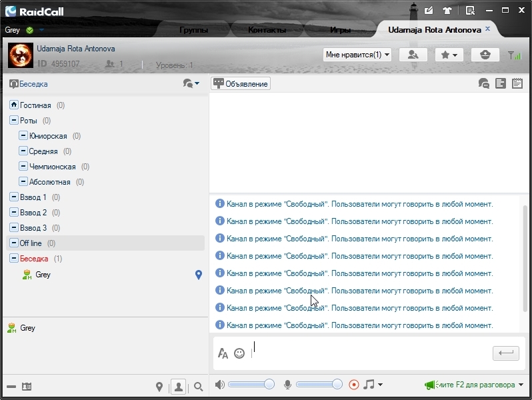
Task: Open the music options dropdown arrow
Action: [x=380, y=385]
